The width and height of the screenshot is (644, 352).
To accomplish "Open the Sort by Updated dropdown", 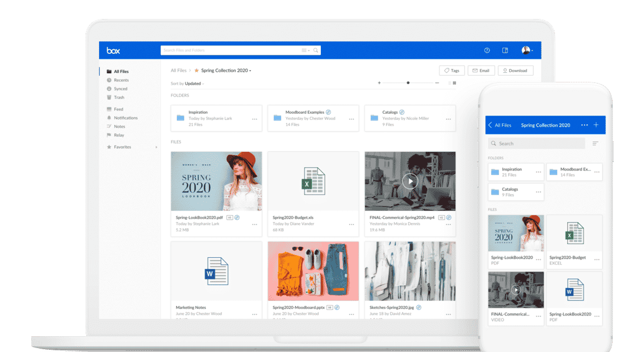I will (x=187, y=84).
